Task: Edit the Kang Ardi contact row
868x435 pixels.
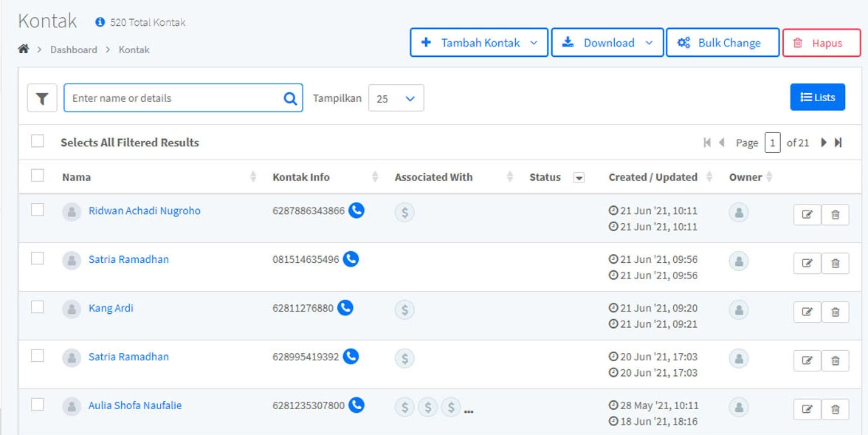Action: pos(807,312)
